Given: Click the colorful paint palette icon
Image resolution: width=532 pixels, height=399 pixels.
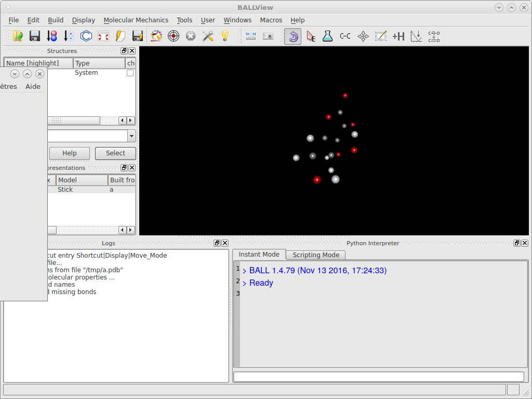Looking at the screenshot, I should 156,36.
